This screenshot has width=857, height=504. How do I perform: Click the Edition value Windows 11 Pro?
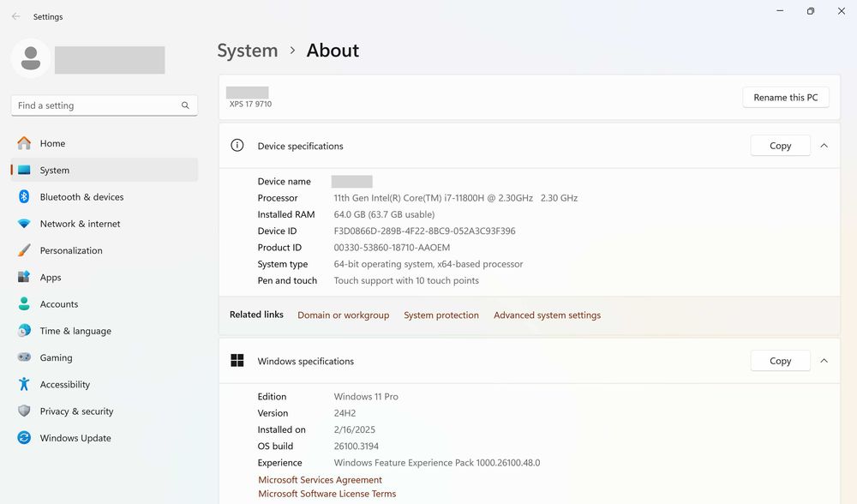[x=366, y=397]
